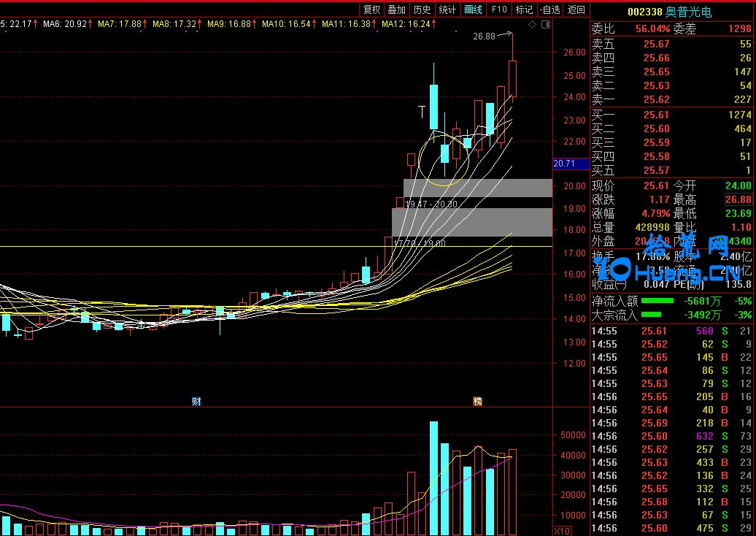Select the yellow circle drawing on chart
The image size is (756, 536).
point(444,160)
